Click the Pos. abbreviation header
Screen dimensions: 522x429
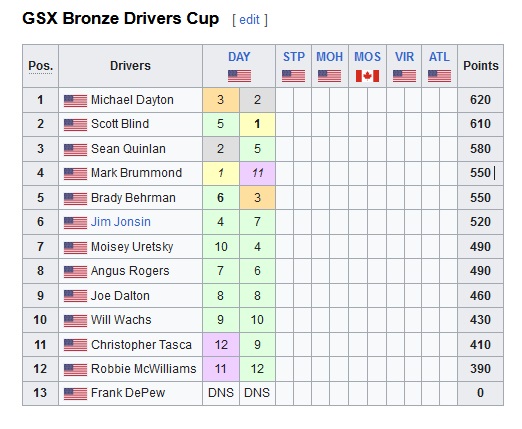(40, 66)
